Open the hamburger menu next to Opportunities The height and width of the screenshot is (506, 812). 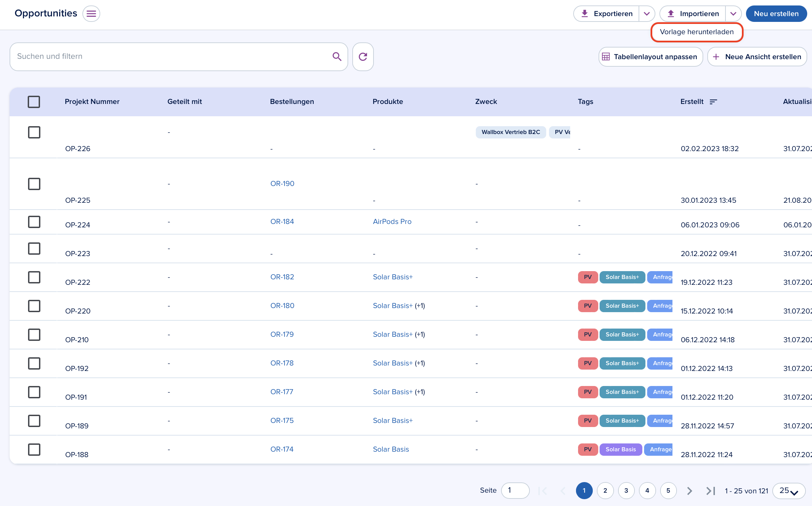[91, 14]
